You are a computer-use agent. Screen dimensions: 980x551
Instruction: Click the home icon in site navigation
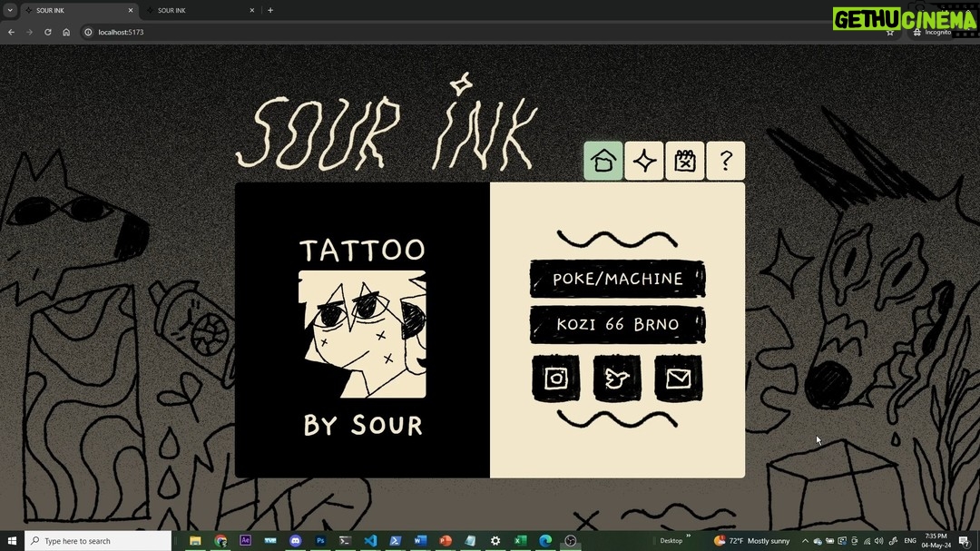point(603,162)
